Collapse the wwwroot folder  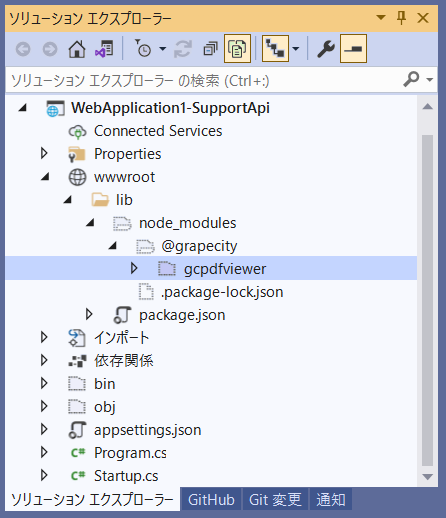(x=45, y=177)
